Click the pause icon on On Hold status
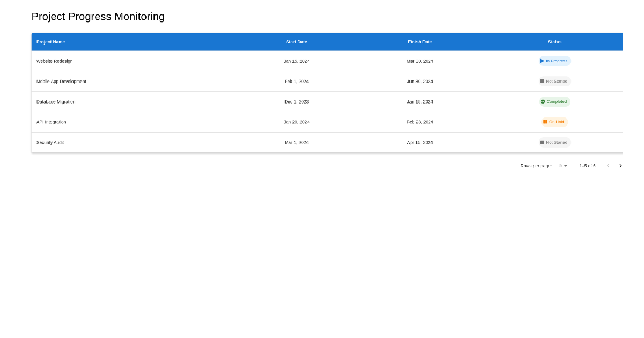Screen dimensions: 644x338 (x=545, y=122)
